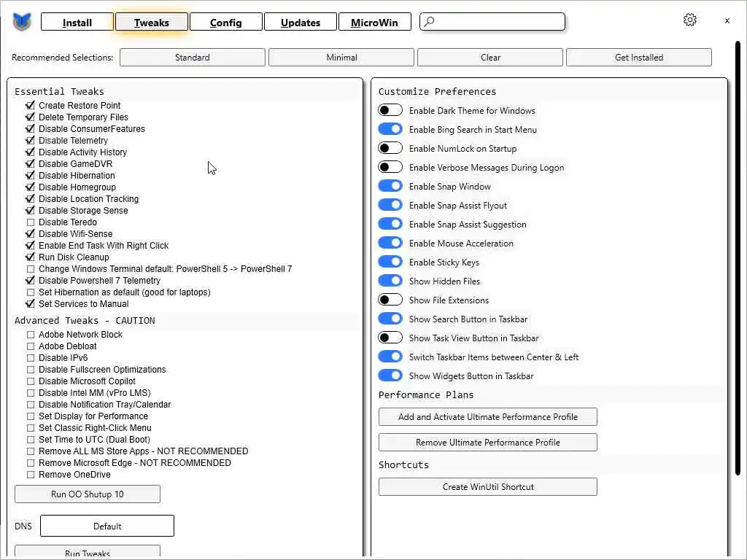Screen dimensions: 747x560
Task: Check Adobe Network Block
Action: click(x=31, y=334)
